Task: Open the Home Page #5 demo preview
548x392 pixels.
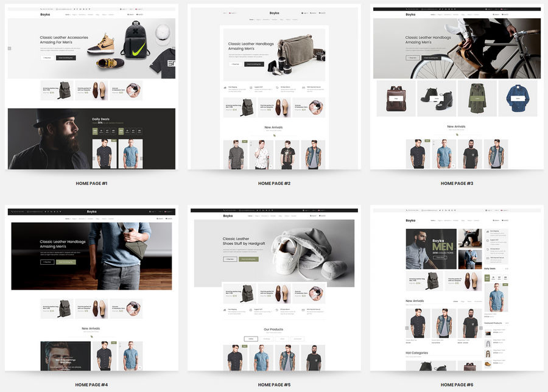Action: tap(274, 288)
